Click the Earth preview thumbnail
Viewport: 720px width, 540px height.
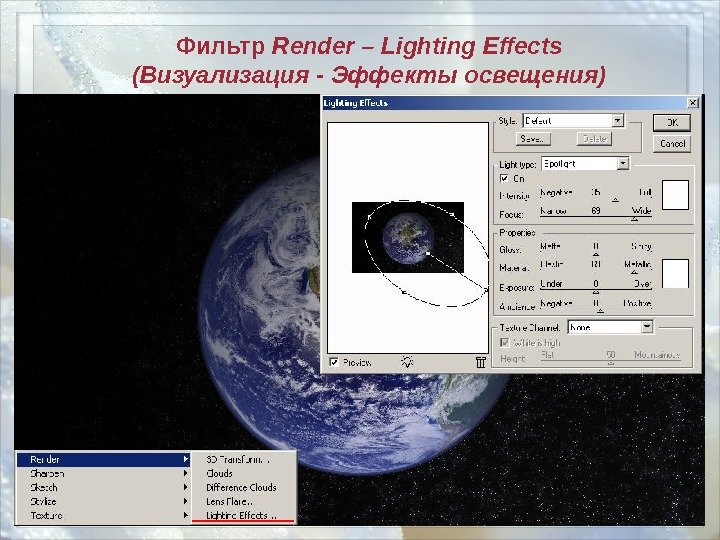408,237
